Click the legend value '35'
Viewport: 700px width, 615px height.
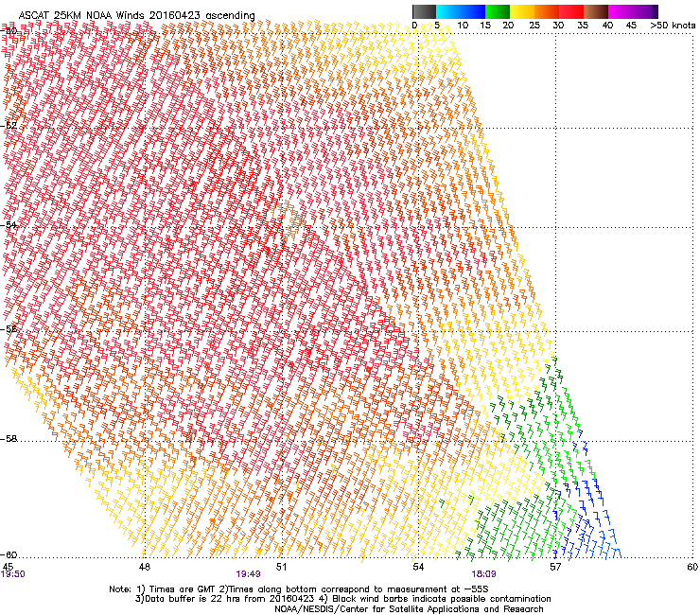pos(583,26)
